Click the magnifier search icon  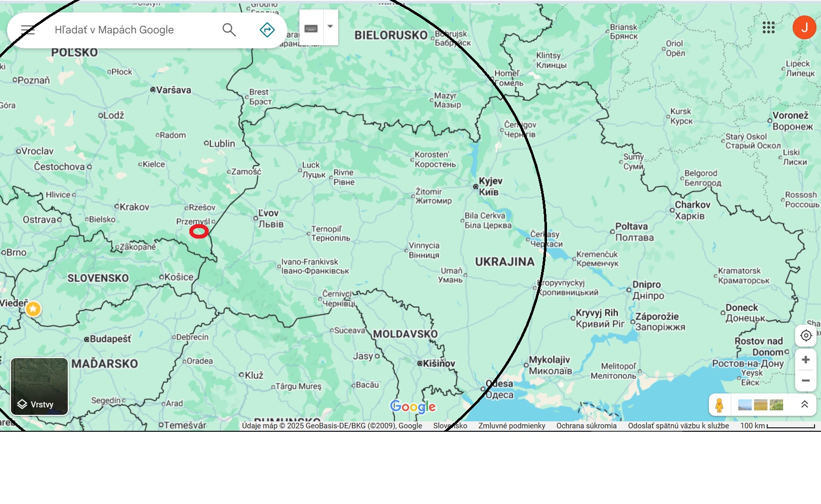tap(229, 30)
